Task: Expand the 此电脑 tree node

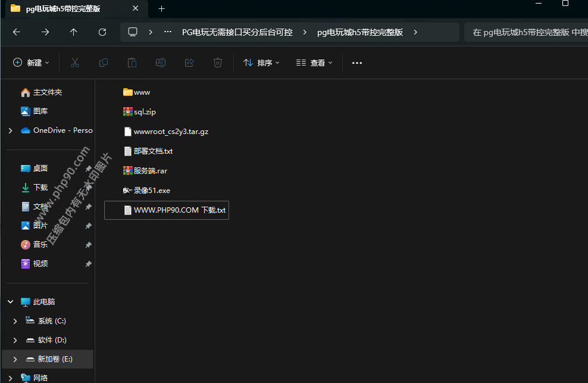Action: [x=10, y=302]
